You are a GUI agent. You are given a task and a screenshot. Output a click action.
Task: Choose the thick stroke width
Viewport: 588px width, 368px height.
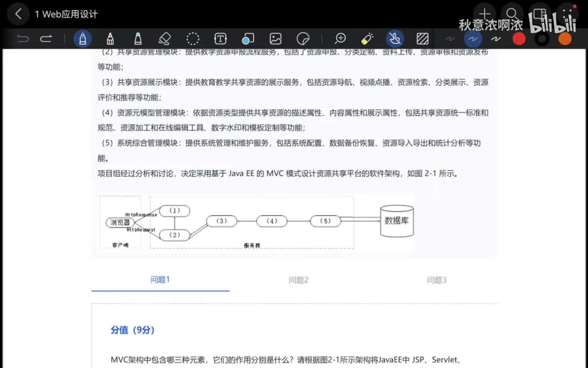pos(496,39)
